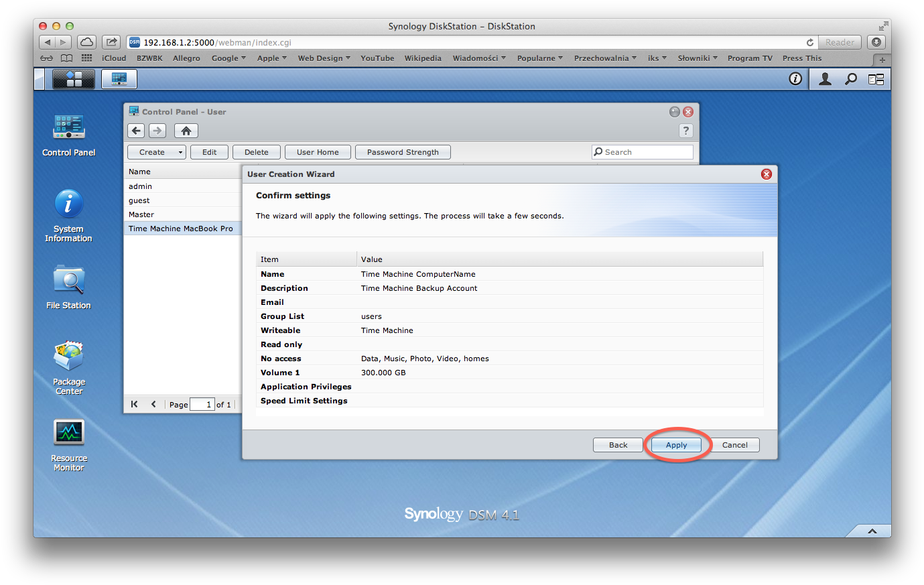The width and height of the screenshot is (924, 585).
Task: Open Resource Monitor desktop icon
Action: tap(68, 434)
